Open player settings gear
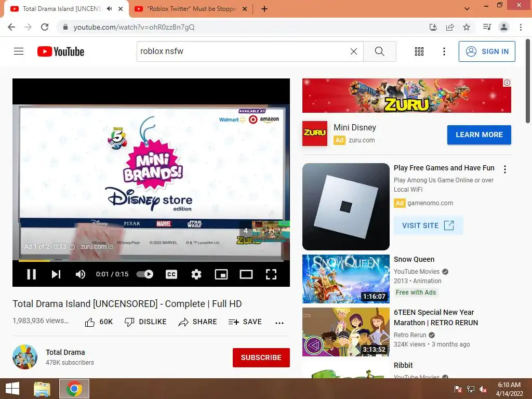This screenshot has width=532, height=399. point(196,274)
